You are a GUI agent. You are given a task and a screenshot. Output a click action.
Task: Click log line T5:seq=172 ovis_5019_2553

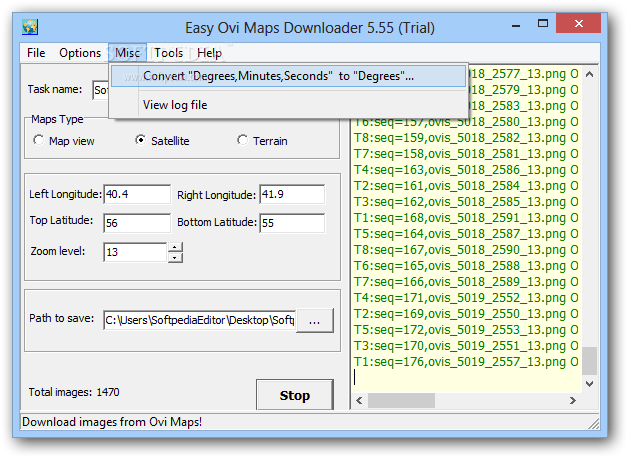pyautogui.click(x=466, y=330)
